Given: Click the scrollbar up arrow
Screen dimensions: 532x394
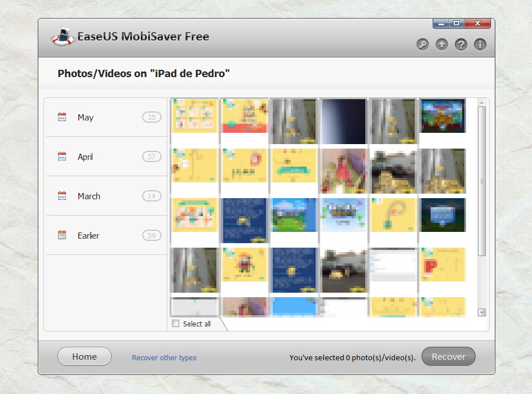Looking at the screenshot, I should tap(482, 102).
